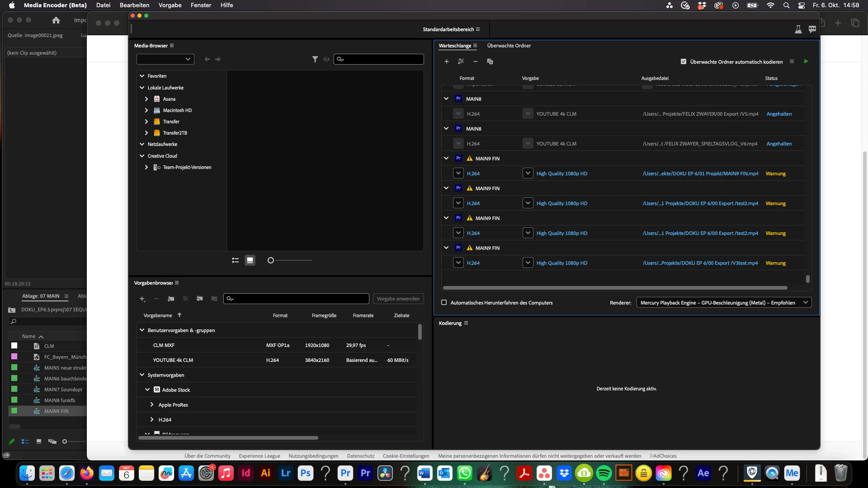
Task: Expand the Apple ProRes preset group
Action: [x=152, y=405]
